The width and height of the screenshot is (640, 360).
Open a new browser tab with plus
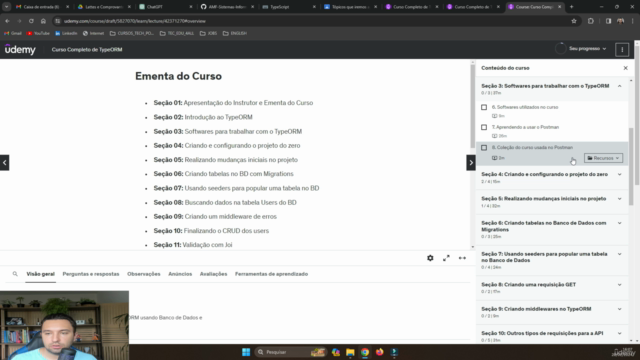coord(571,7)
